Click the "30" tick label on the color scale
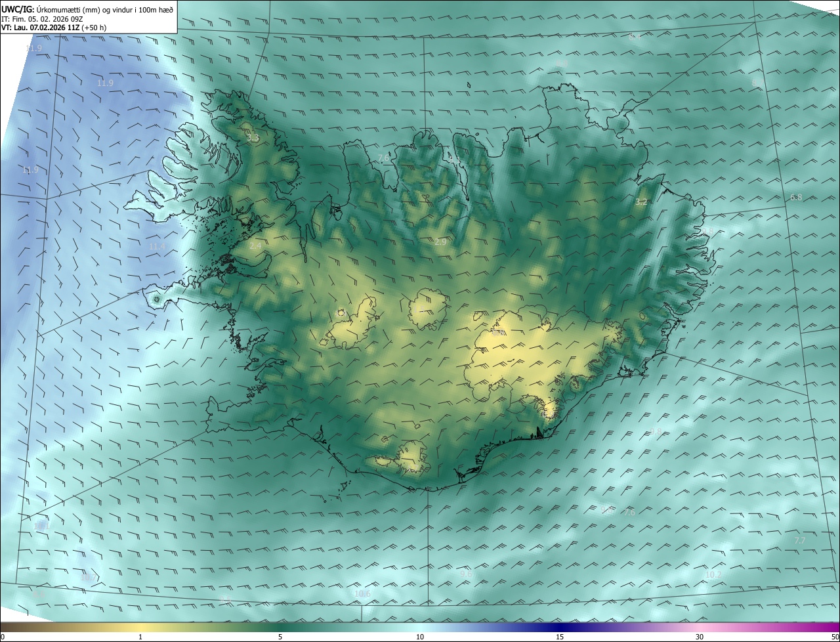840x642 pixels. [700, 637]
